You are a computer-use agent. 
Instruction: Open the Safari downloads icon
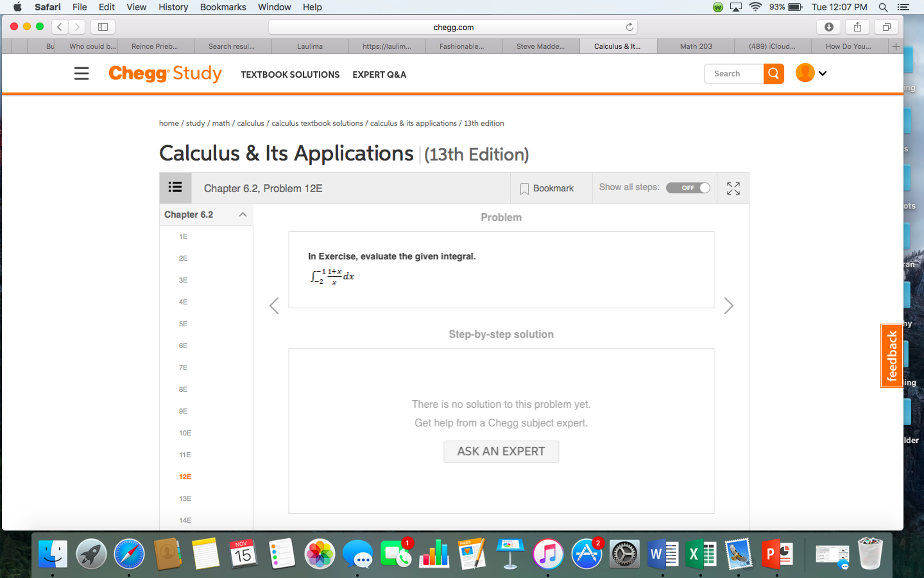pos(829,27)
